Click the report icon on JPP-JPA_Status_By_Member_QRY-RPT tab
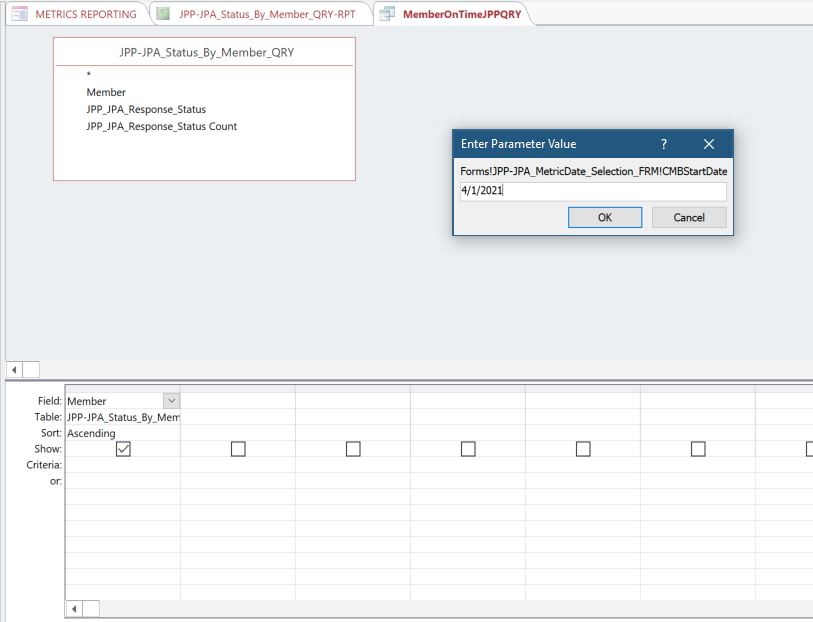 pos(163,14)
